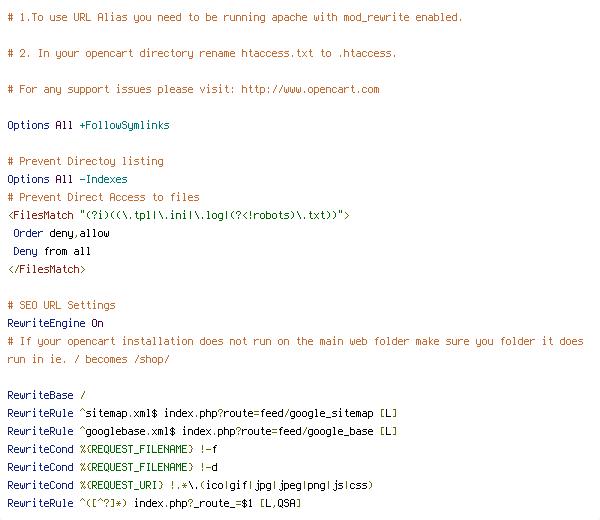Click the mod_rewrite comment on the first line
The image size is (600, 520).
point(234,17)
